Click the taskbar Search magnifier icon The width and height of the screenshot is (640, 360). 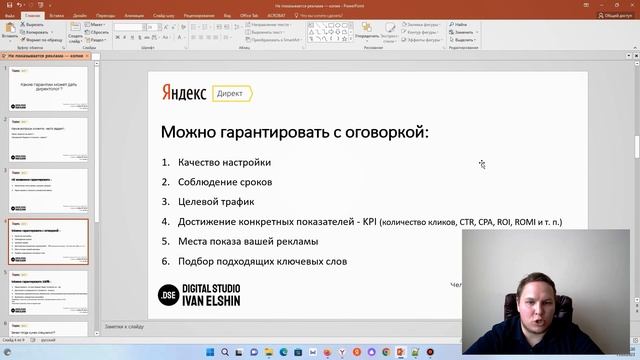pyautogui.click(x=225, y=352)
